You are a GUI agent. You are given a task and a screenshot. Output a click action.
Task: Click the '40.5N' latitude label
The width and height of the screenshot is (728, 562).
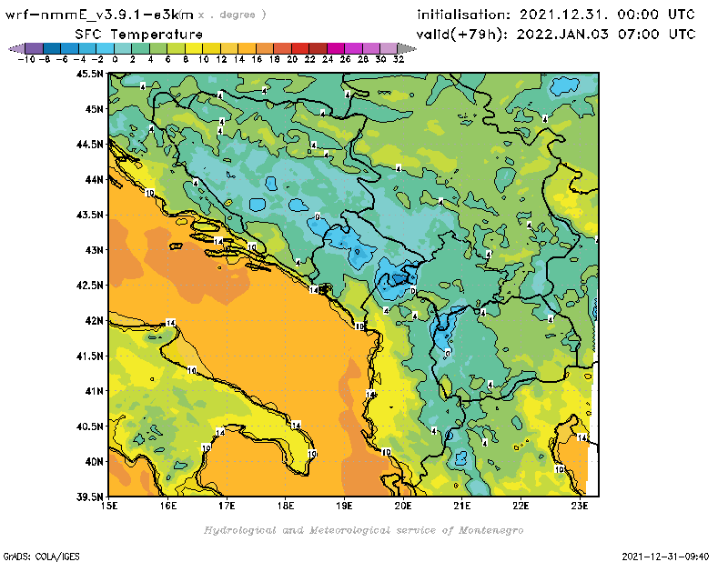click(x=90, y=427)
